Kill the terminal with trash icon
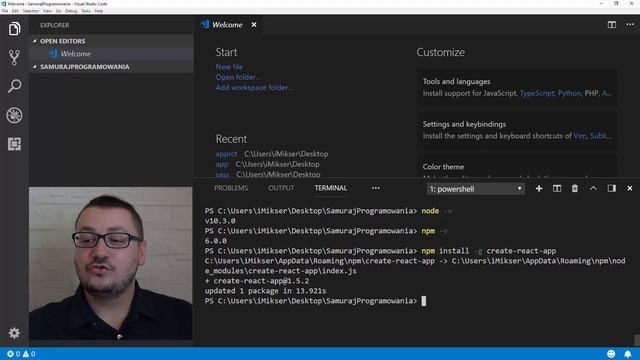Image resolution: width=640 pixels, height=360 pixels. tap(575, 189)
